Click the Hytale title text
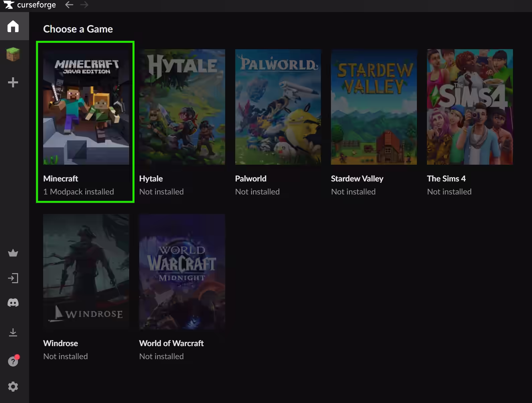 tap(151, 179)
